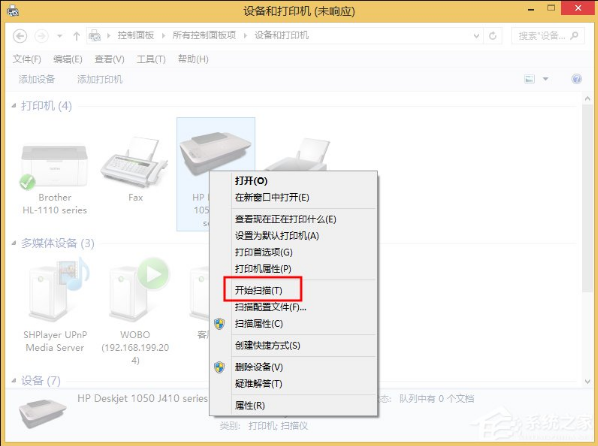Click the scrollbar down arrow

tap(587, 381)
